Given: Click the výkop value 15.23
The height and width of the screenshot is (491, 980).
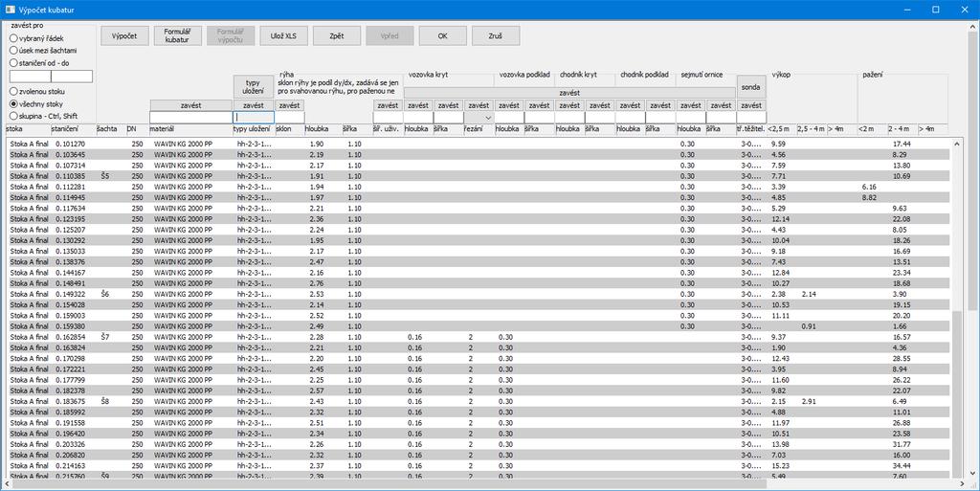Looking at the screenshot, I should click(781, 465).
